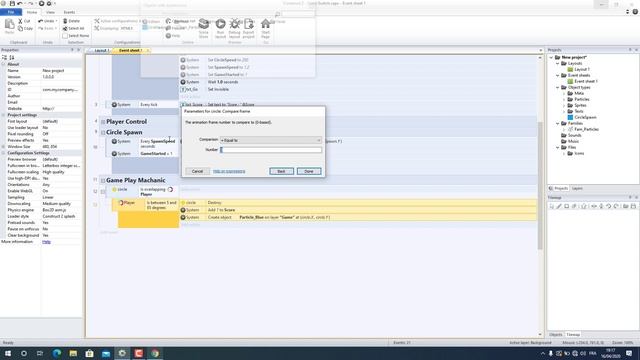Toggle the Select None checkbox
Image resolution: width=640 pixels, height=360 pixels.
tap(65, 36)
